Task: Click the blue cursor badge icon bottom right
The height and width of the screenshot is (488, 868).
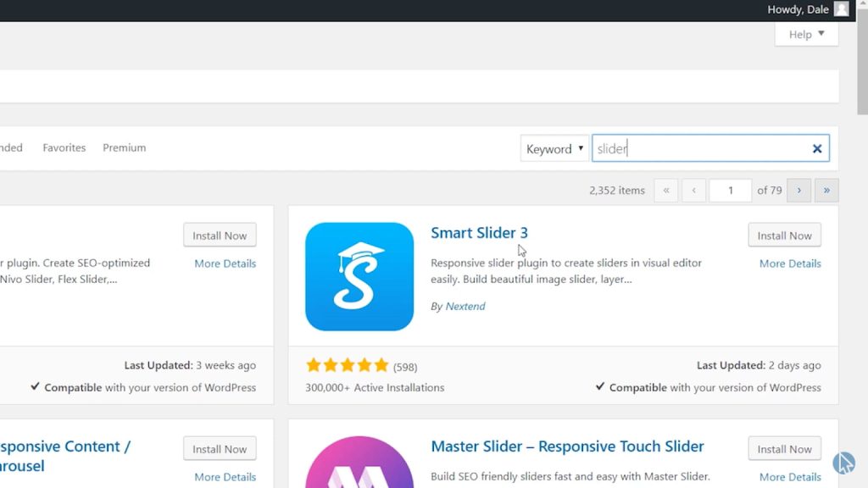Action: click(x=843, y=463)
